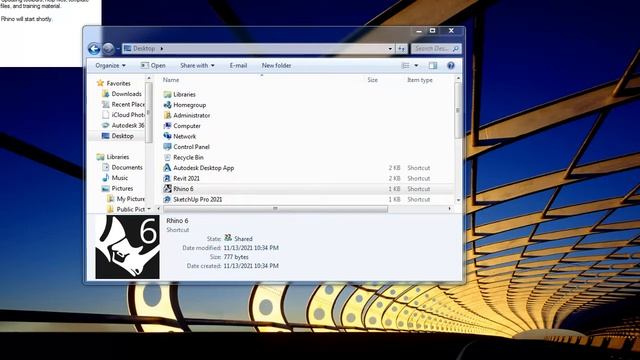Click the Refresh button beside address bar
The image size is (640, 360).
[402, 49]
